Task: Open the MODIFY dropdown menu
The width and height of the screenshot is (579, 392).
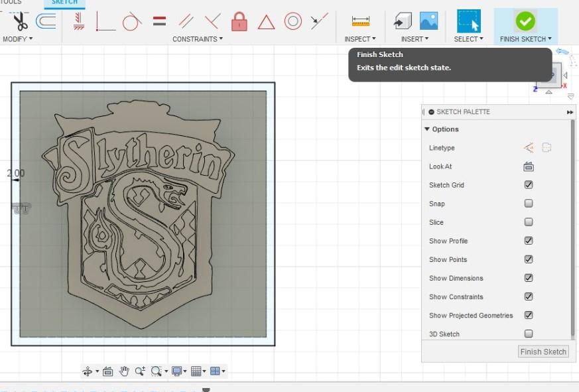Action: pos(17,38)
